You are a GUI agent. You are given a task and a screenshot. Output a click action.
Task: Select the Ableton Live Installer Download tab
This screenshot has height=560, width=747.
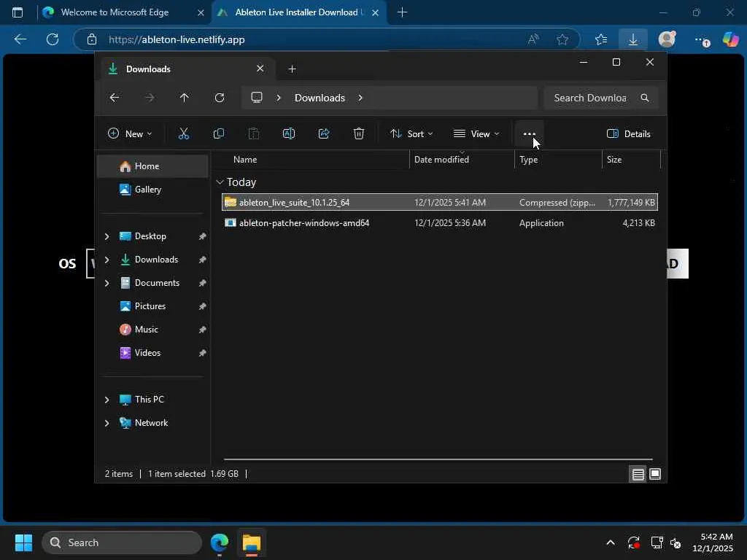295,12
